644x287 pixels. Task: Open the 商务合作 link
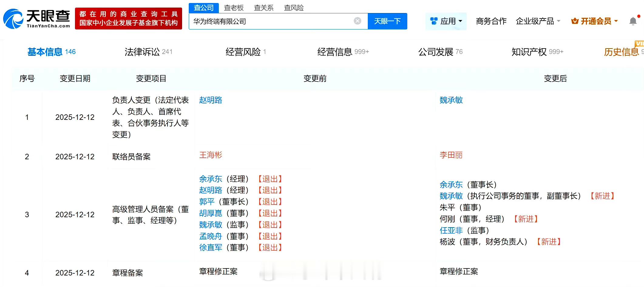click(x=491, y=21)
